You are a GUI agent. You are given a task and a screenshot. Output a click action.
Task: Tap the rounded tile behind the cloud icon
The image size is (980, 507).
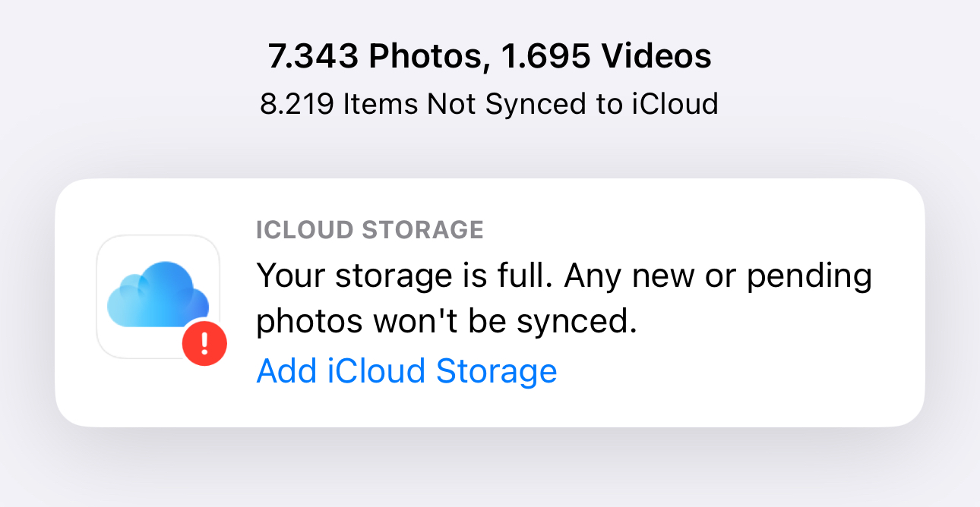pos(158,296)
